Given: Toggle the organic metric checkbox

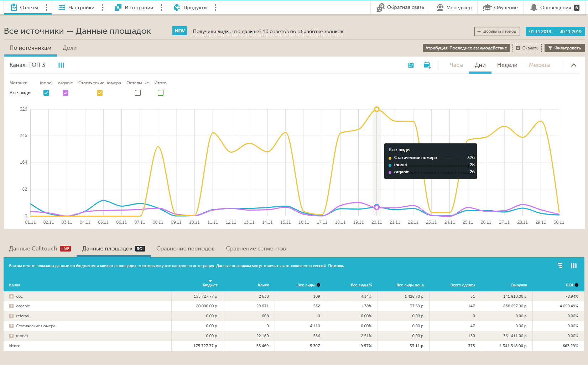Looking at the screenshot, I should click(66, 93).
